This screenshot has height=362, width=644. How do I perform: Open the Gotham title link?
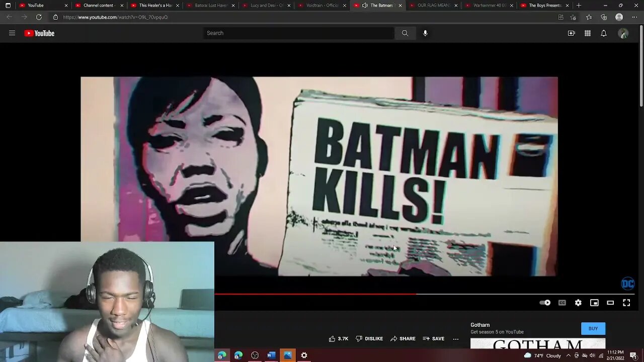[480, 325]
